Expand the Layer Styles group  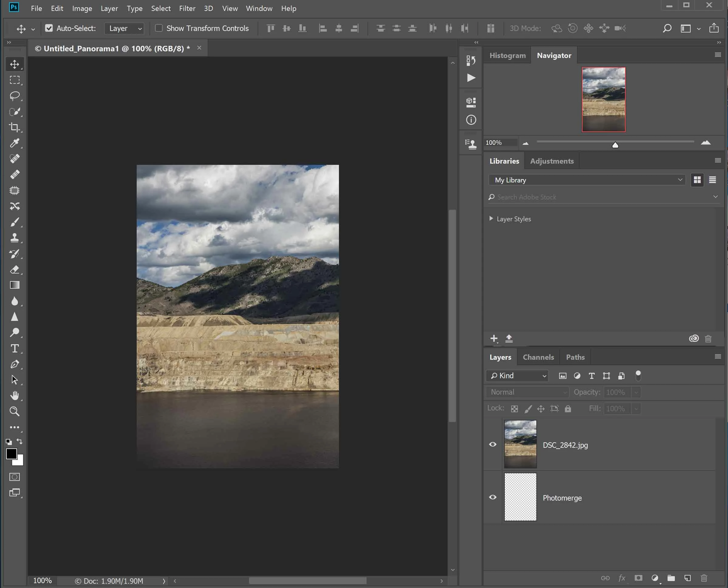pyautogui.click(x=491, y=219)
